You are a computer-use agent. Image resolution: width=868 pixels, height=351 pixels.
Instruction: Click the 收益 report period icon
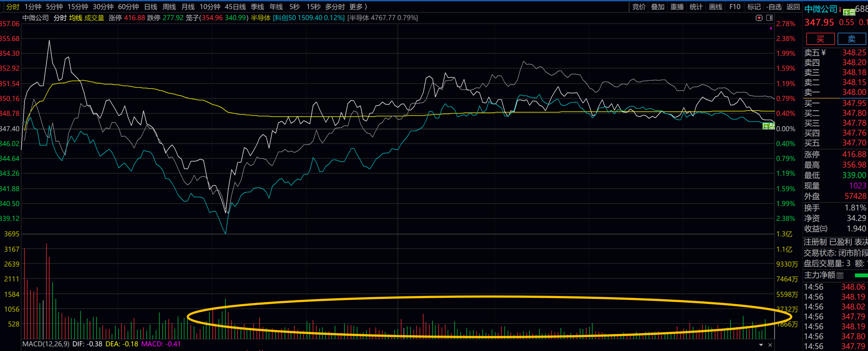coord(824,229)
